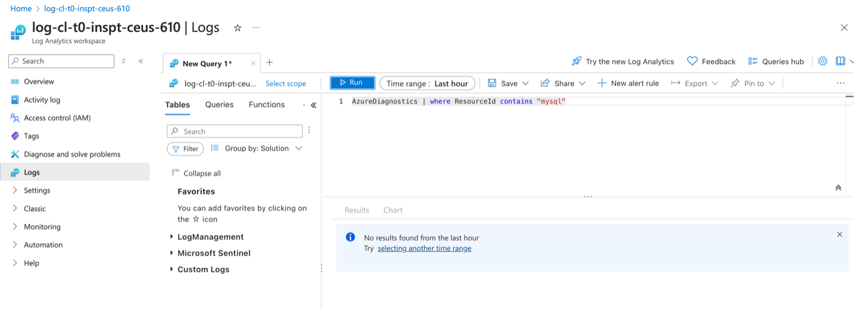Add a new query tab with plus
The height and width of the screenshot is (310, 868).
tap(270, 62)
